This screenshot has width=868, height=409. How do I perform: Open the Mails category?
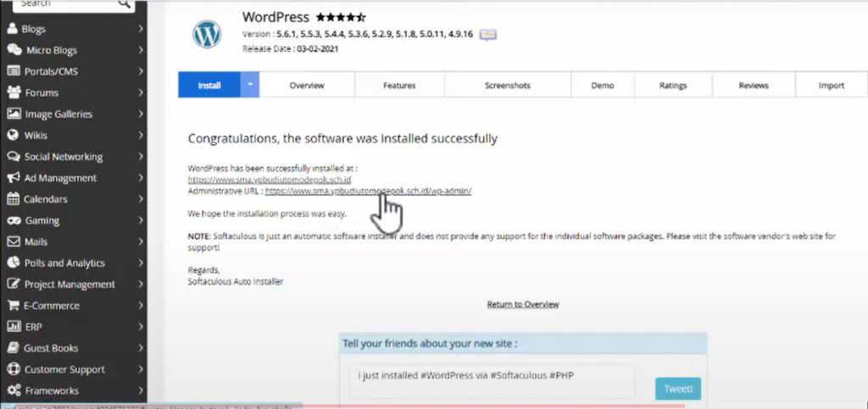click(74, 241)
